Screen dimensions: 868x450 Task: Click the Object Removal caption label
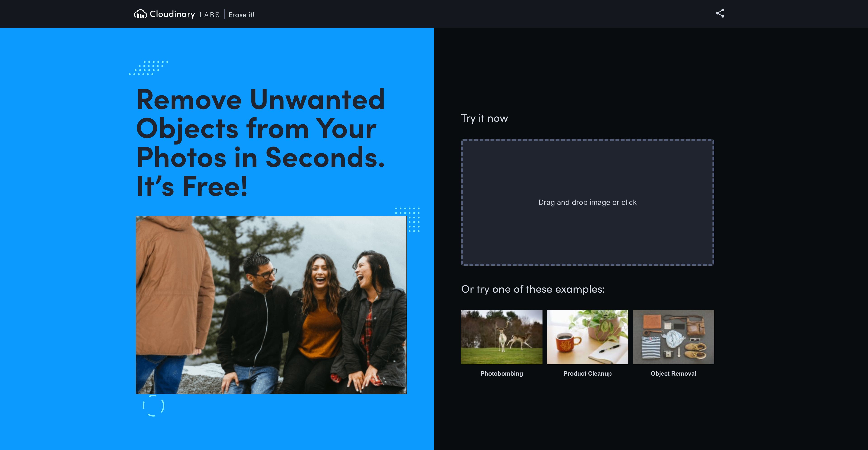673,374
